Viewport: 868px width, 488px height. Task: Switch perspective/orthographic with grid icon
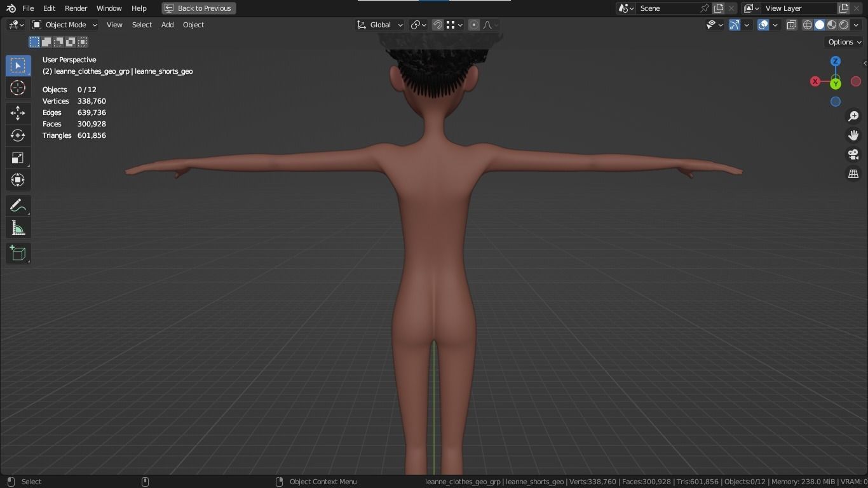click(853, 173)
